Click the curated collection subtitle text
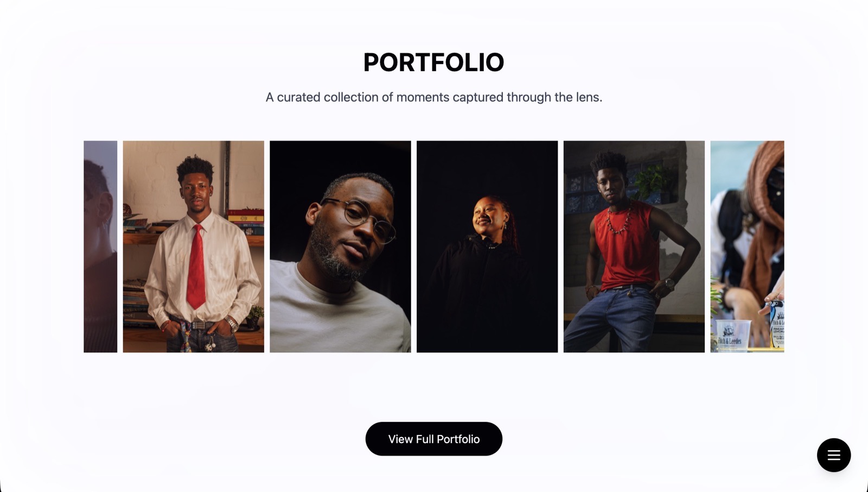This screenshot has width=868, height=492. point(434,97)
